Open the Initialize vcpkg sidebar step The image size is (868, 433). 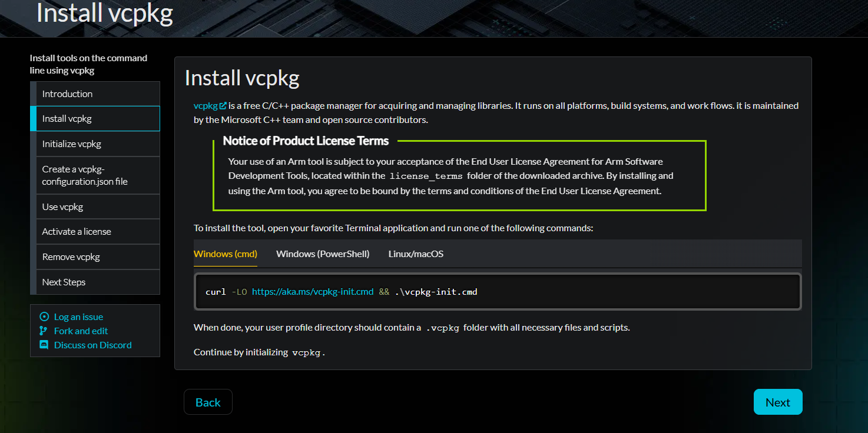click(x=72, y=144)
